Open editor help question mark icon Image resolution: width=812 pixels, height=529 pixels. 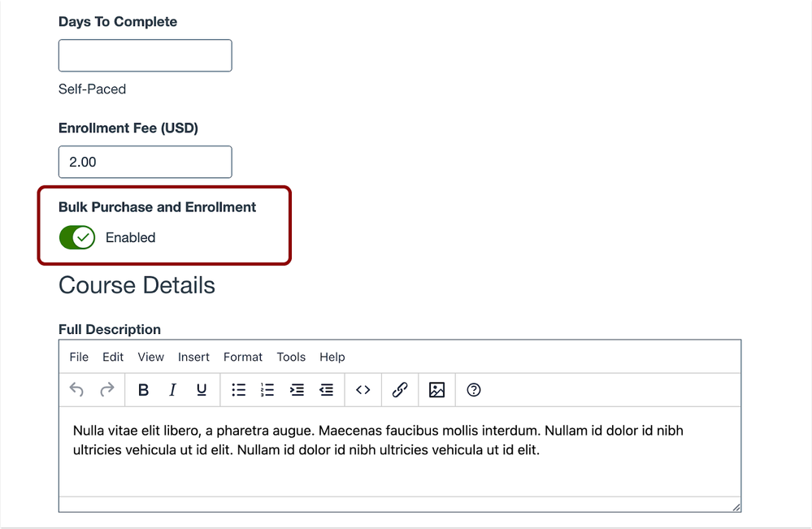pos(474,390)
